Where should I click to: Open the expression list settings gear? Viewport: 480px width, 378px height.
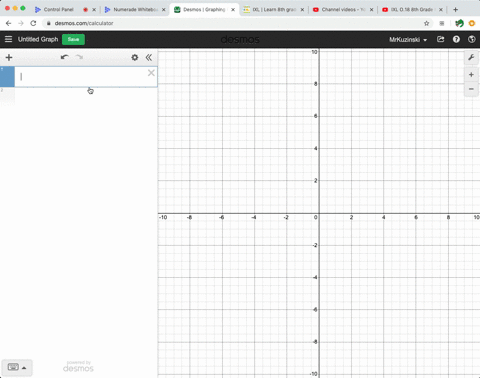coord(135,57)
